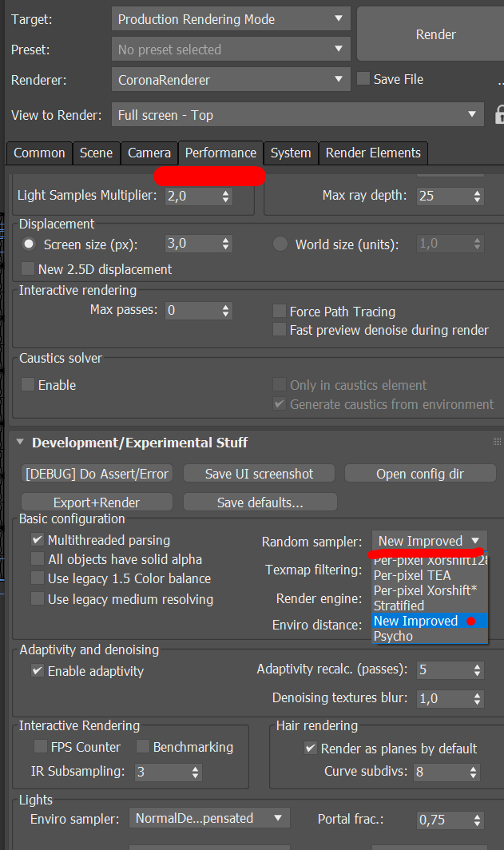Click the [DEBUG] Do Assert/Error button
The image size is (504, 850).
click(x=97, y=473)
